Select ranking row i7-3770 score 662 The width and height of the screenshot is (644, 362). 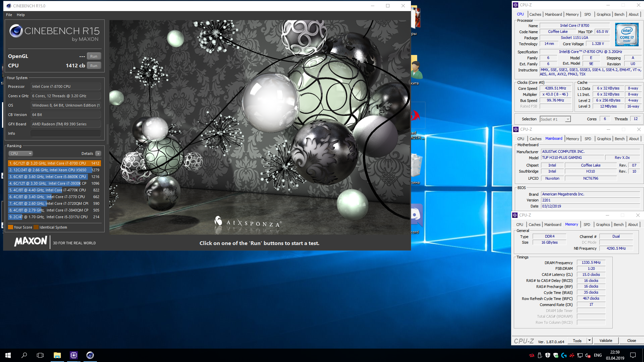[x=54, y=197]
